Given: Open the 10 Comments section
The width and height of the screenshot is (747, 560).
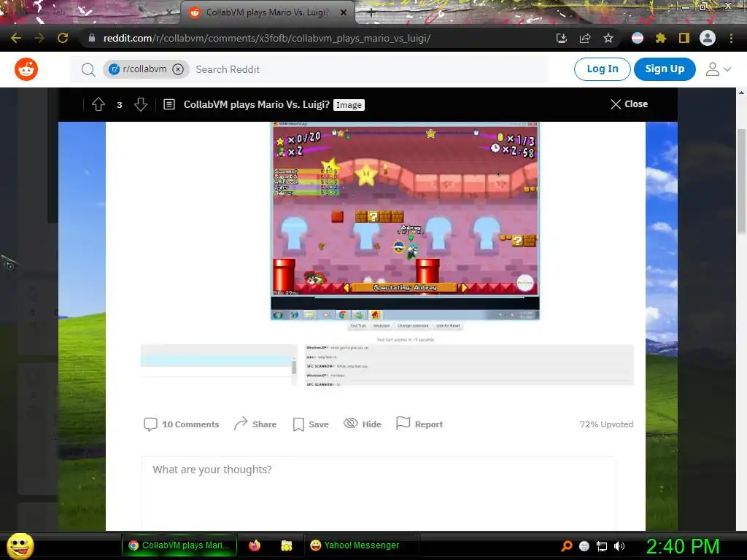Looking at the screenshot, I should coord(182,424).
